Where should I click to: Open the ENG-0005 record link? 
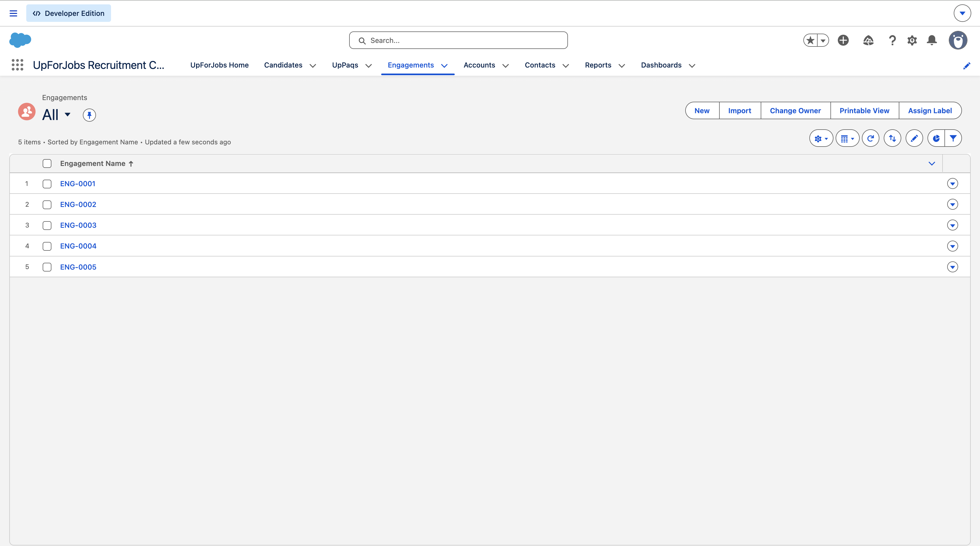coord(78,267)
